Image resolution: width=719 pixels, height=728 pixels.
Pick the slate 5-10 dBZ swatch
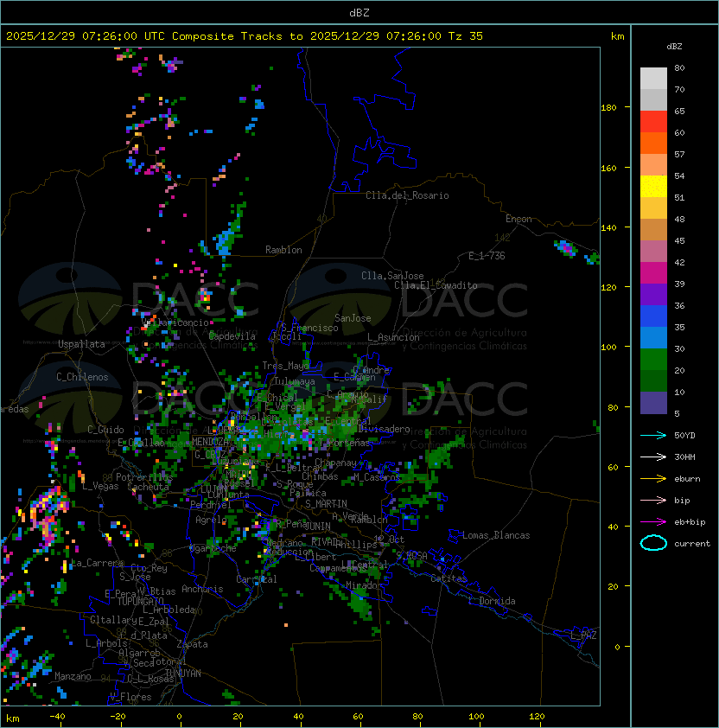(x=653, y=403)
